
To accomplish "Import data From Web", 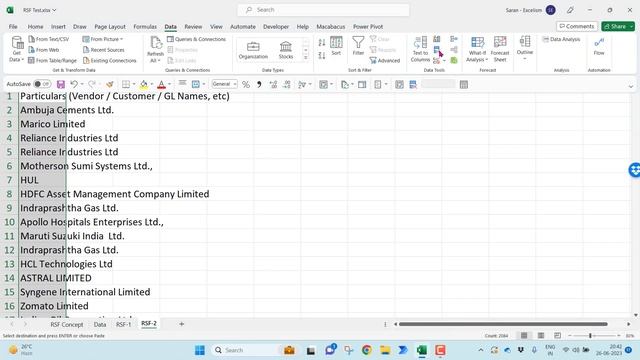I will pos(44,50).
